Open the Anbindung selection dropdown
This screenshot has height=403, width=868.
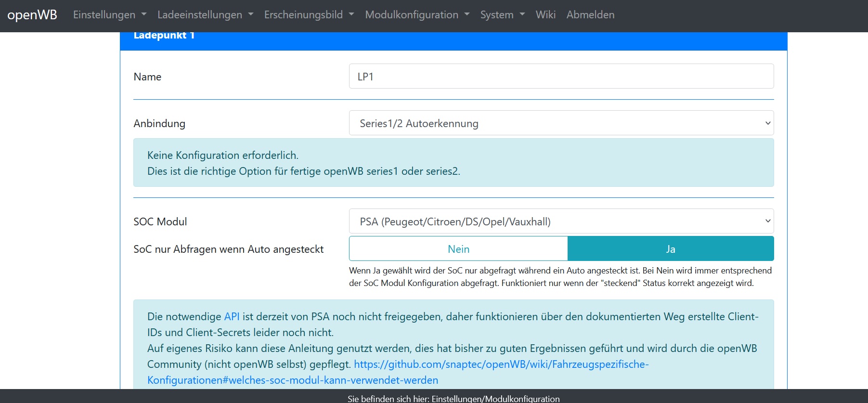point(561,123)
